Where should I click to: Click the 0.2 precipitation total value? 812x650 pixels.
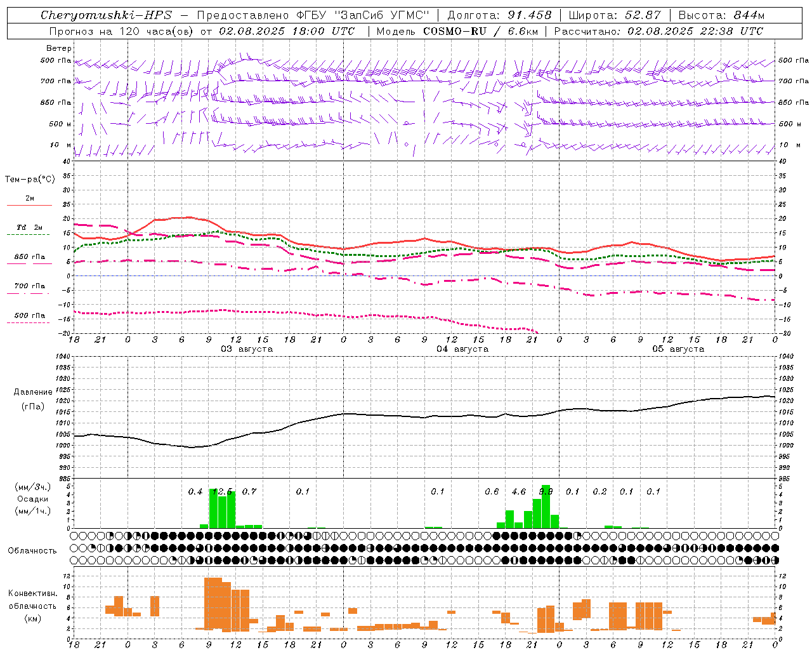pos(599,491)
